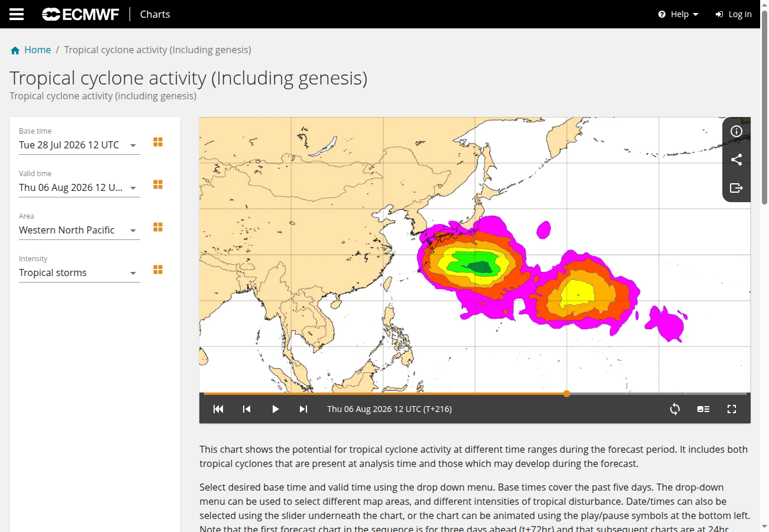Toggle the animation loop icon
Image resolution: width=769 pixels, height=532 pixels.
[675, 409]
